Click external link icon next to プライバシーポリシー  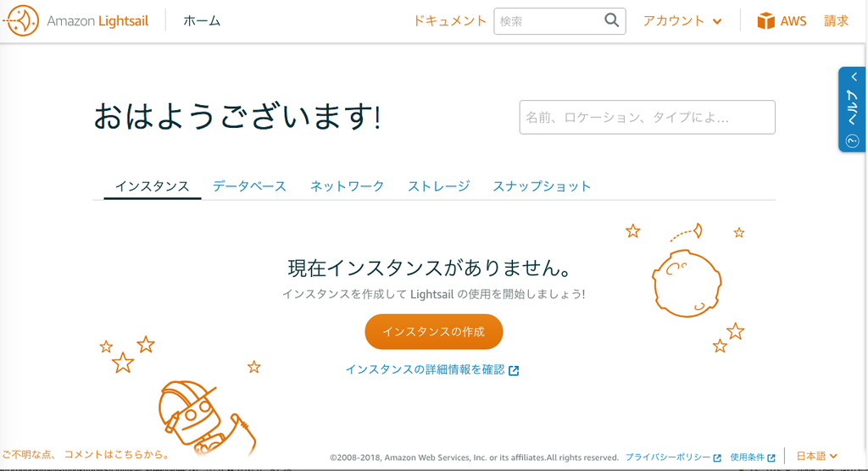pos(717,457)
